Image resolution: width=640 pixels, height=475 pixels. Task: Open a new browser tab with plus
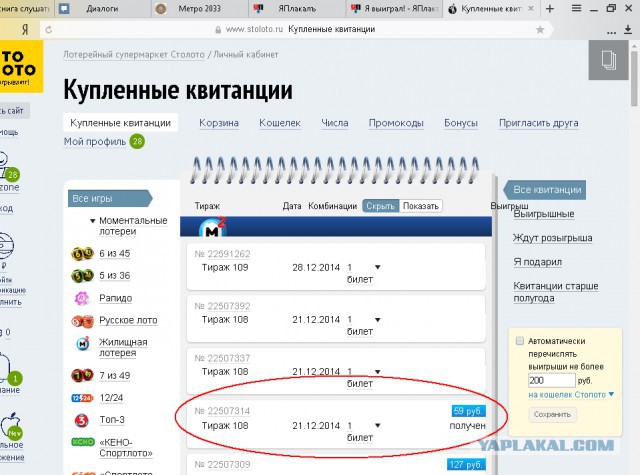coord(550,9)
